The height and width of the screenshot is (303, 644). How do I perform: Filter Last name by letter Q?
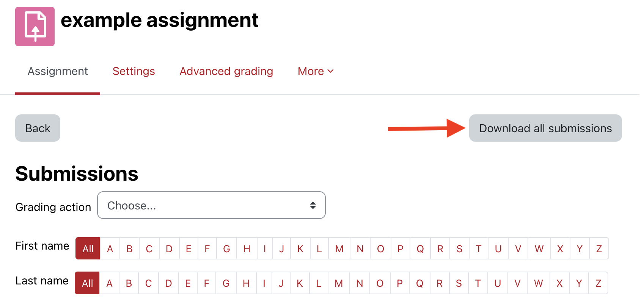point(419,283)
